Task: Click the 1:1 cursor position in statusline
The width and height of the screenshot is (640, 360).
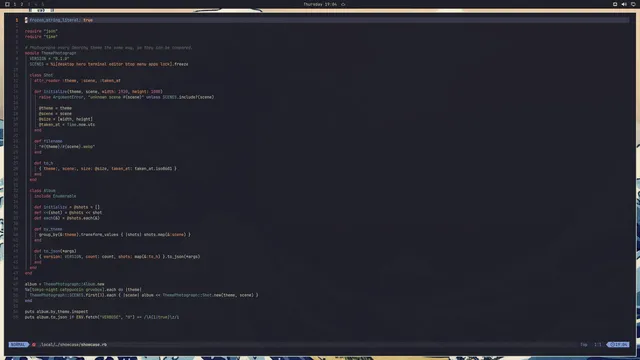Action: pyautogui.click(x=598, y=344)
